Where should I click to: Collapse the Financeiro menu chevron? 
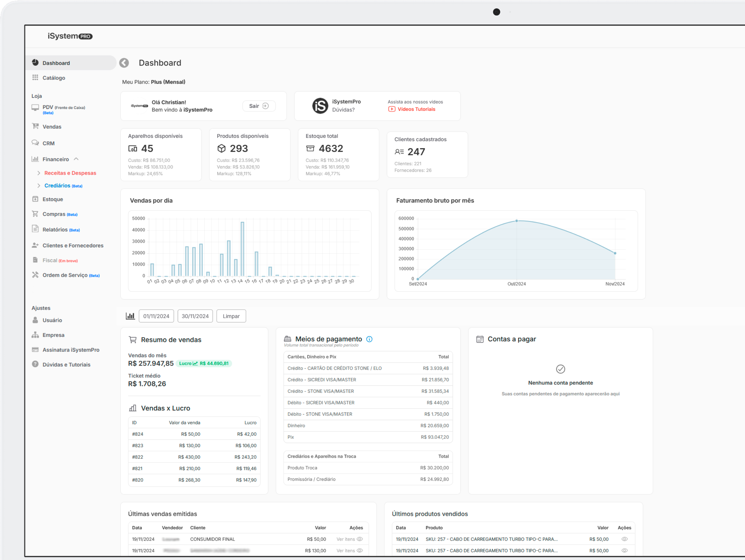[x=76, y=159]
